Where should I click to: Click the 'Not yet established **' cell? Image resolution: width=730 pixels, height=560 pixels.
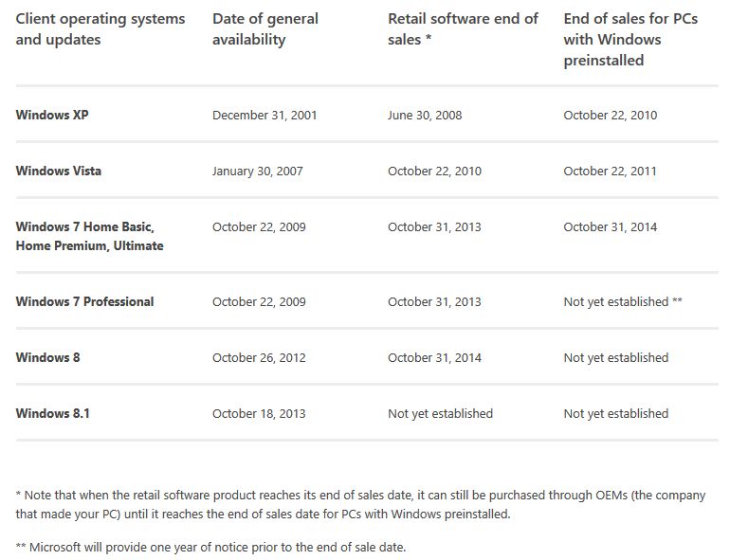coord(623,302)
